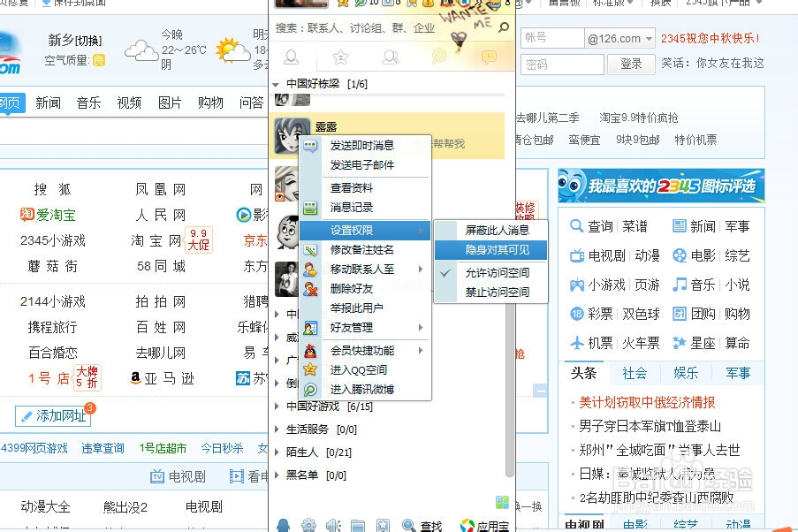Focus the 密码 password input field

pyautogui.click(x=562, y=65)
